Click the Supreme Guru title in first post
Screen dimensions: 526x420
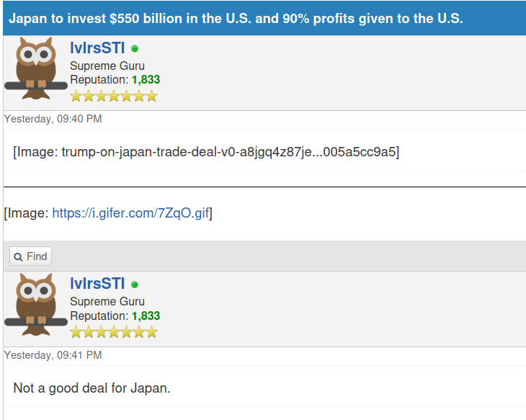tap(107, 66)
